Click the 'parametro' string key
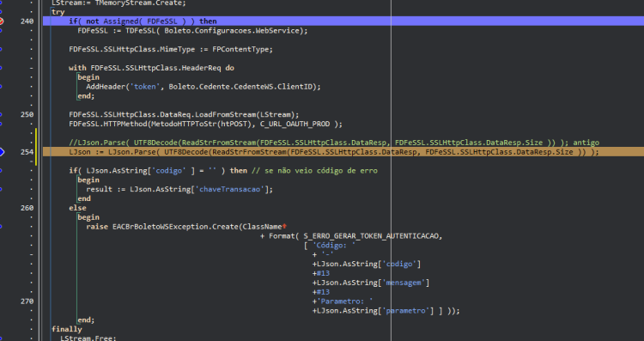The image size is (644, 341). 405,311
